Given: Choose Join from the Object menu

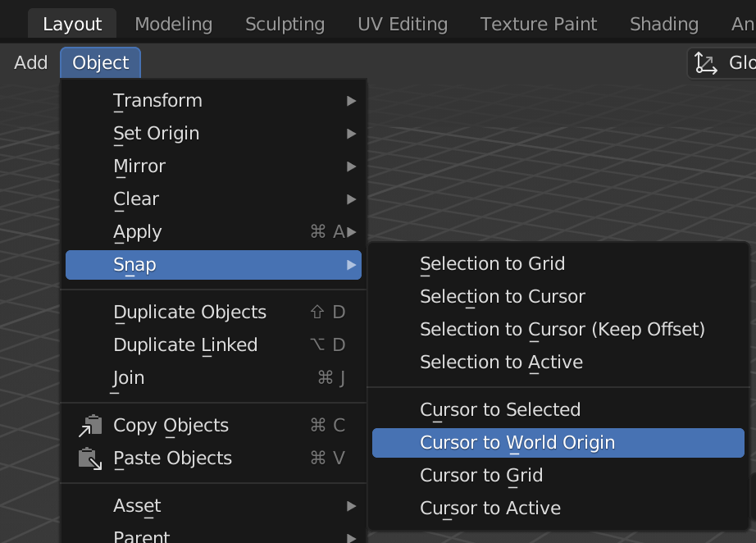Looking at the screenshot, I should point(213,377).
